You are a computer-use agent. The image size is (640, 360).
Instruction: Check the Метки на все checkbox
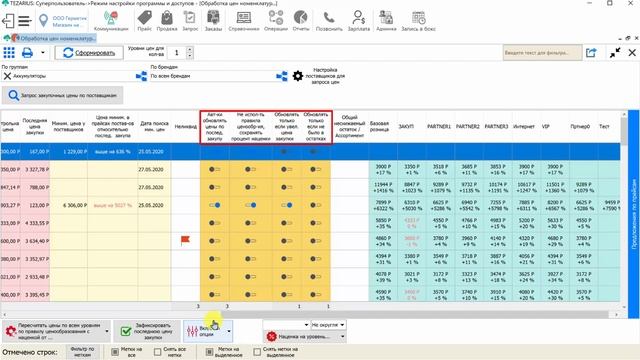(x=115, y=352)
